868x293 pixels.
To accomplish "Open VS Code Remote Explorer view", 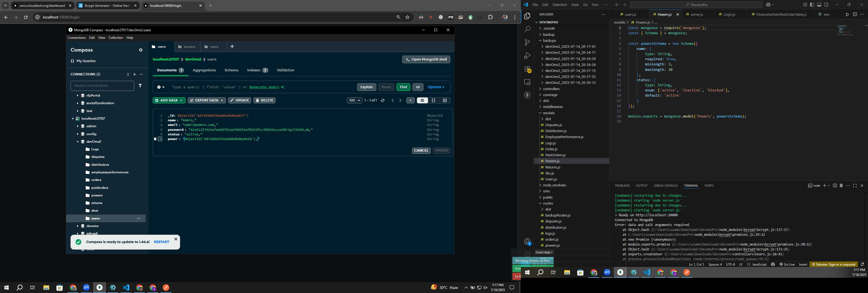I will click(527, 82).
